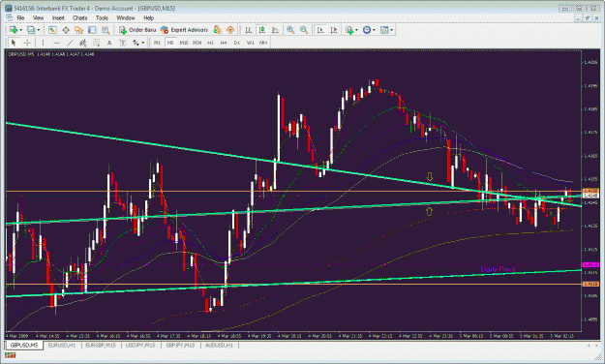The height and width of the screenshot is (364, 605).
Task: Zoom in on the chart
Action: point(290,30)
